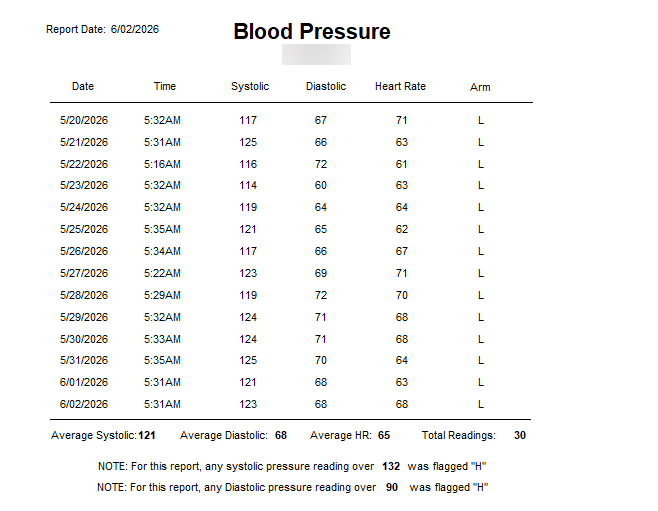Click the Time column header
Screen dimensions: 658x511
pyautogui.click(x=164, y=86)
